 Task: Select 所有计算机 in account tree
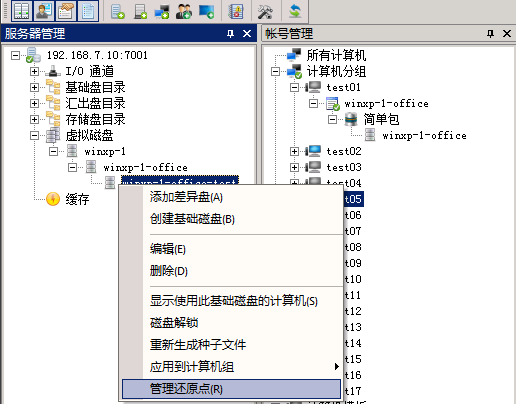tap(336, 55)
